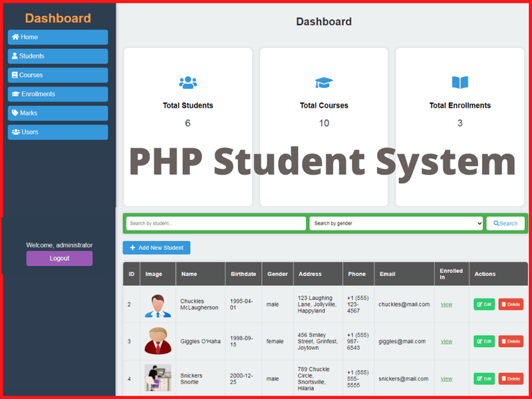Open view link for Chuckles McLaugherson enrollment
This screenshot has width=532, height=399.
(446, 304)
